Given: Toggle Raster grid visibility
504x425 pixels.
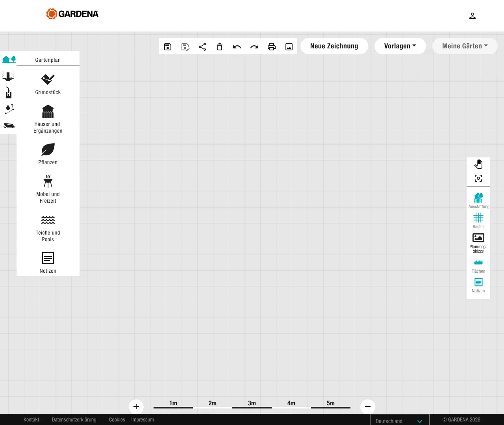Looking at the screenshot, I should click(478, 220).
